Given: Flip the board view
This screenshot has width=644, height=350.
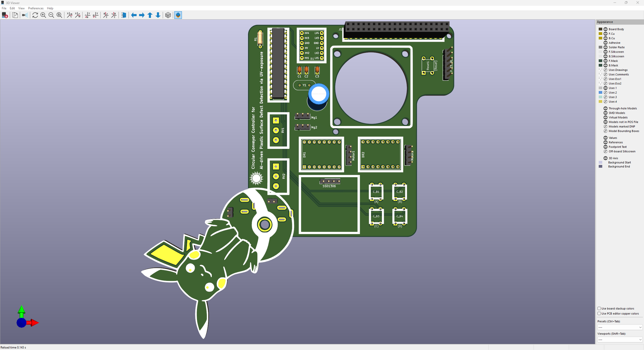Looking at the screenshot, I should (x=124, y=15).
